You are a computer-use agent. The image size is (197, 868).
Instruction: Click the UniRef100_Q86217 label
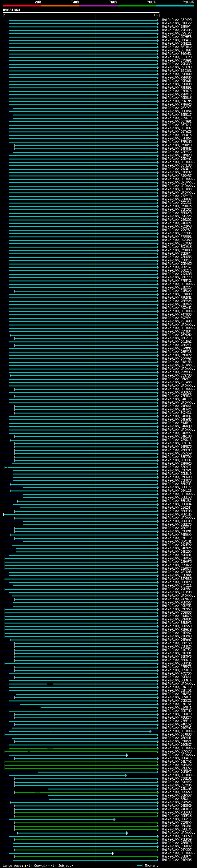pyautogui.click(x=177, y=819)
